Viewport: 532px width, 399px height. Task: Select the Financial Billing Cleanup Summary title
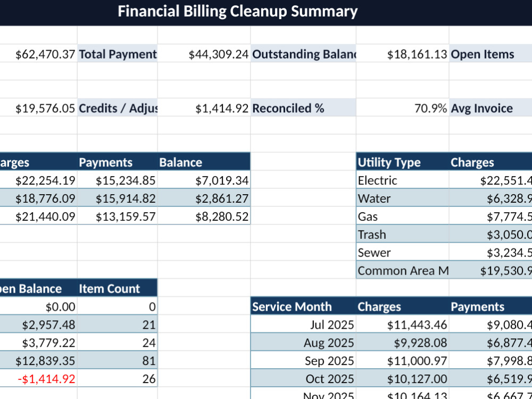pyautogui.click(x=237, y=11)
